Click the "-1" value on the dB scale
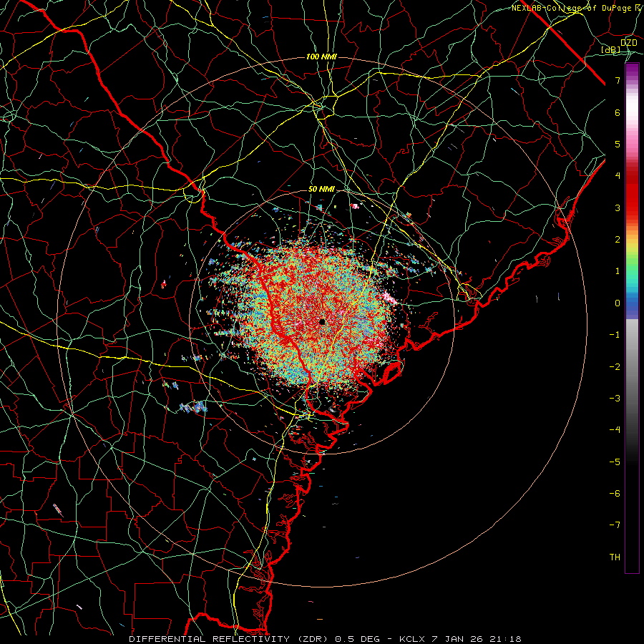 click(x=615, y=335)
